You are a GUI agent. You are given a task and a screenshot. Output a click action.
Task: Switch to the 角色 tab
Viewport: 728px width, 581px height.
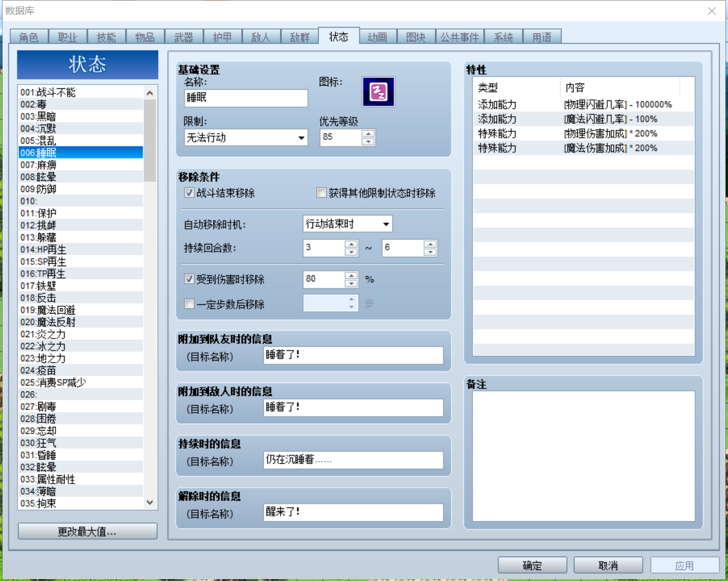[x=29, y=37]
